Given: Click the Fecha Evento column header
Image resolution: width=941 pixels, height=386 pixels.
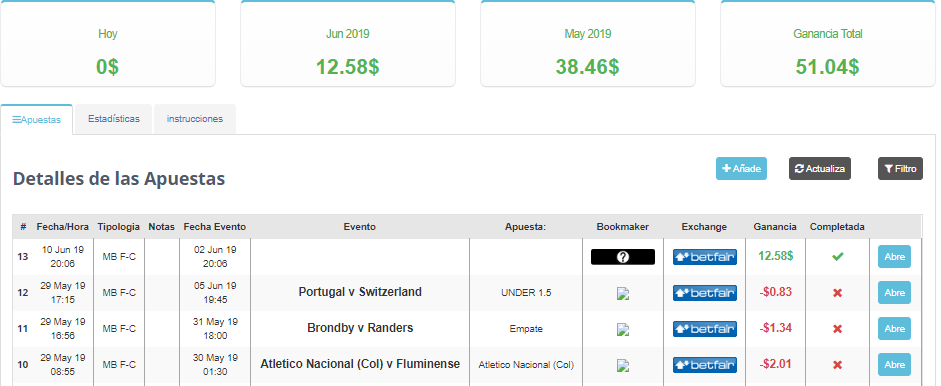Looking at the screenshot, I should [x=215, y=227].
